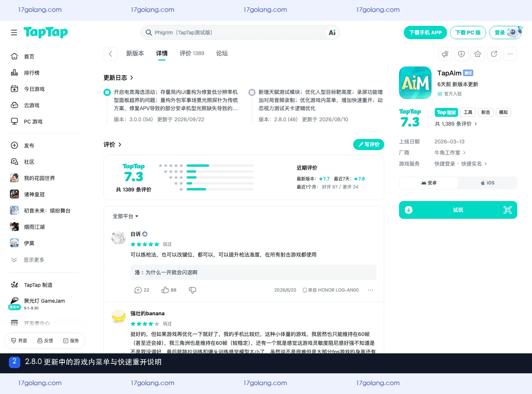Image resolution: width=532 pixels, height=394 pixels.
Task: Like 白诉's review with thumbs up
Action: 169,290
